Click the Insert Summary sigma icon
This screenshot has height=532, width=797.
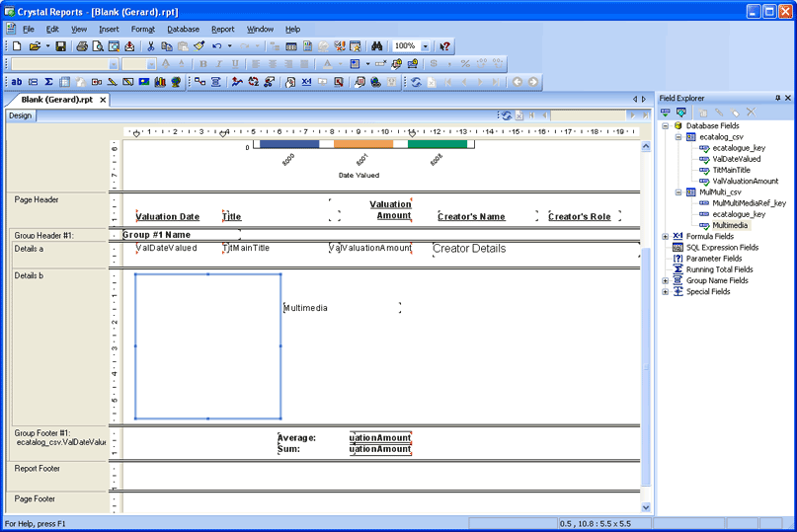pyautogui.click(x=48, y=82)
